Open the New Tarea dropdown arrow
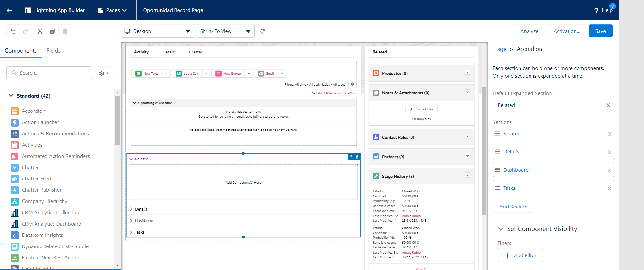 tap(167, 73)
